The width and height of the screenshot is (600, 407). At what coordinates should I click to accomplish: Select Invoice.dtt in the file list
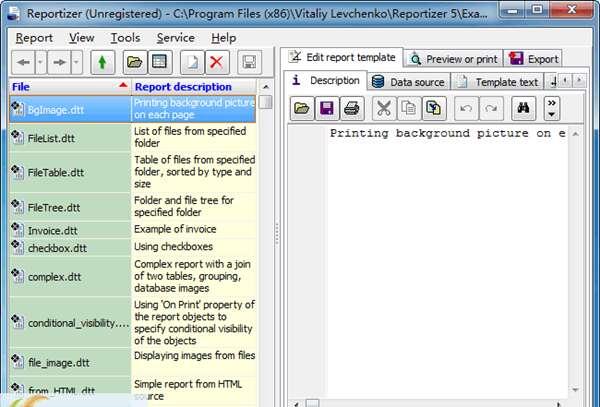54,230
